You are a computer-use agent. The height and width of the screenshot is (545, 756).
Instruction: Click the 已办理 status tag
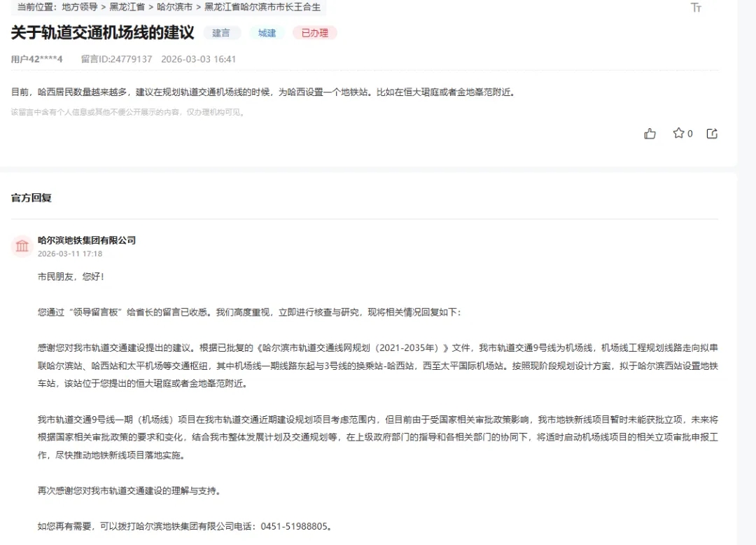[x=314, y=33]
